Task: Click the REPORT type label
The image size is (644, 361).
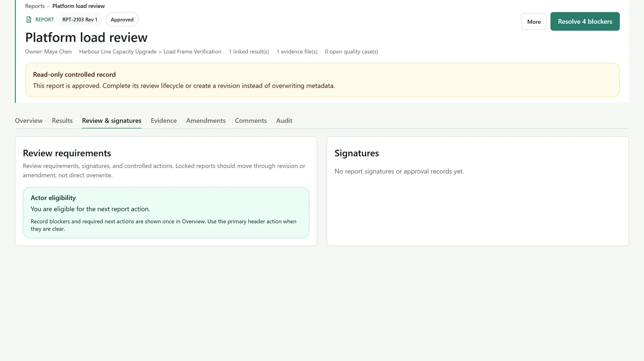Action: click(45, 20)
